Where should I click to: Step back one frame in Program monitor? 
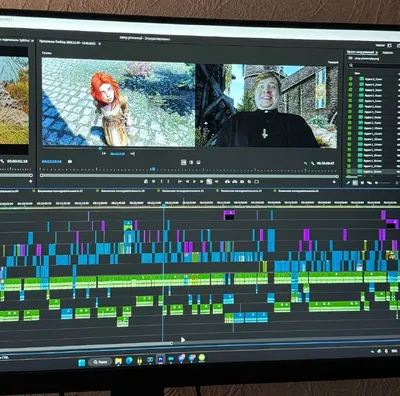[x=187, y=182]
